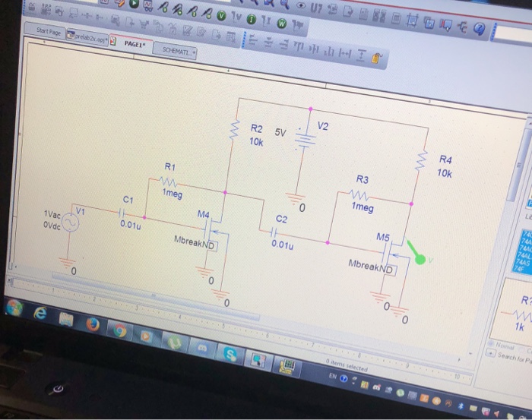The width and height of the screenshot is (532, 420).
Task: Select the C1 capacitor symbol
Action: point(122,213)
